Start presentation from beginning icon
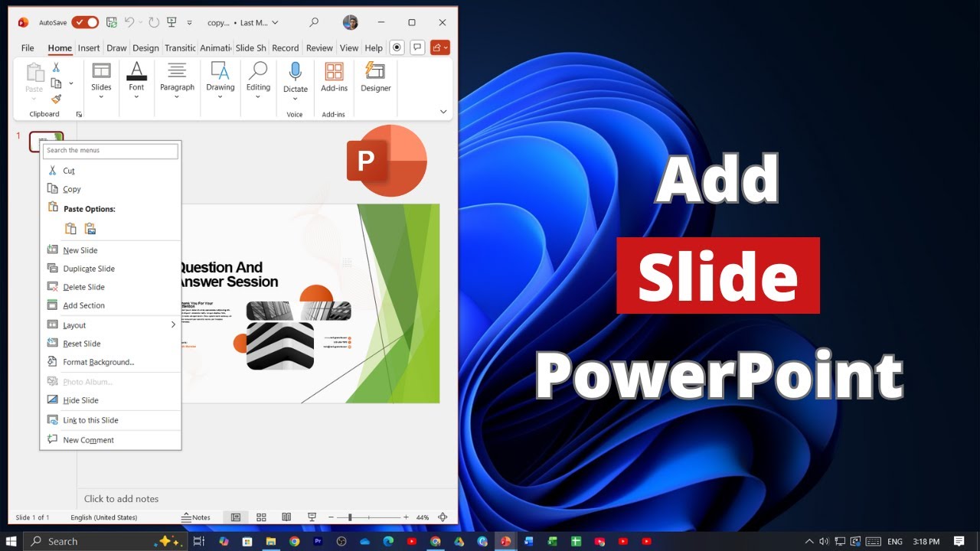This screenshot has height=551, width=980. click(172, 22)
